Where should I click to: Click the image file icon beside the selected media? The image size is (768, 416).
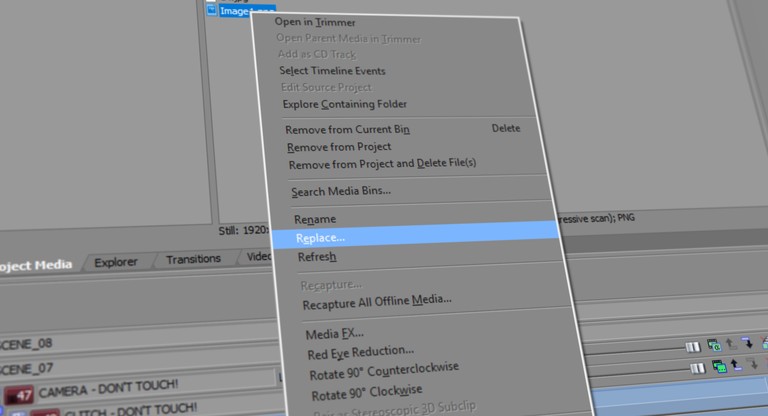point(212,10)
